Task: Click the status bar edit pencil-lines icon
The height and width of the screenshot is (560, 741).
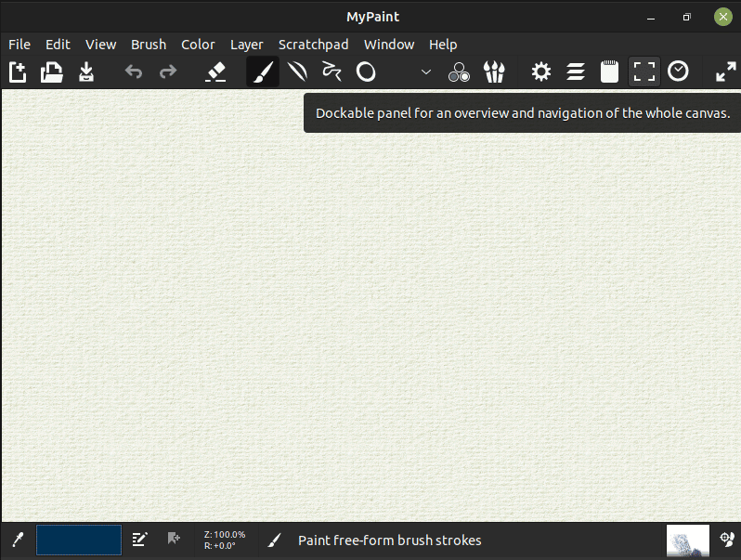Action: point(139,539)
